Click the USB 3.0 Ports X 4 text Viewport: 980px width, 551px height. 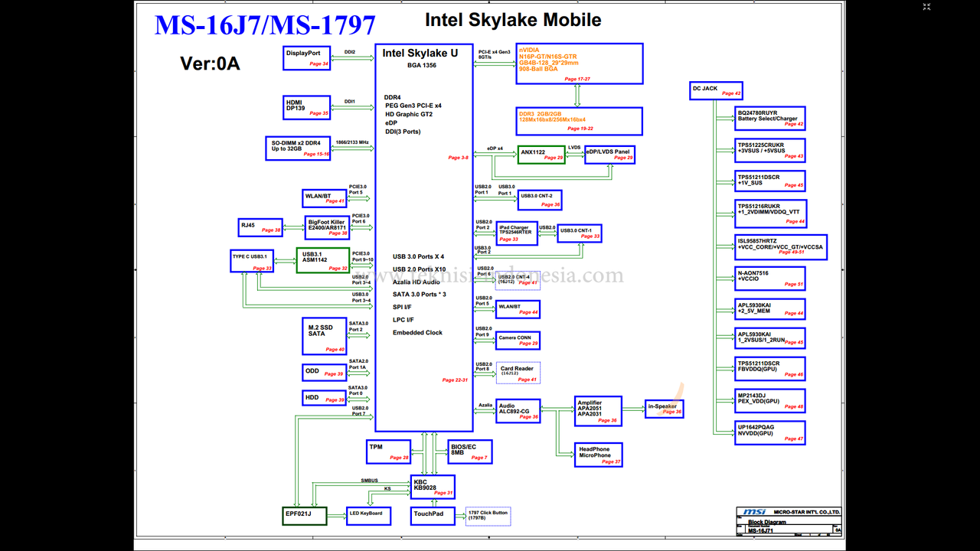pyautogui.click(x=418, y=256)
